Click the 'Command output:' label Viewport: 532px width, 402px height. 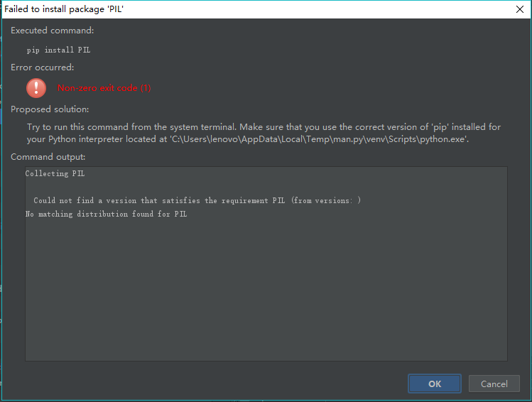point(48,157)
